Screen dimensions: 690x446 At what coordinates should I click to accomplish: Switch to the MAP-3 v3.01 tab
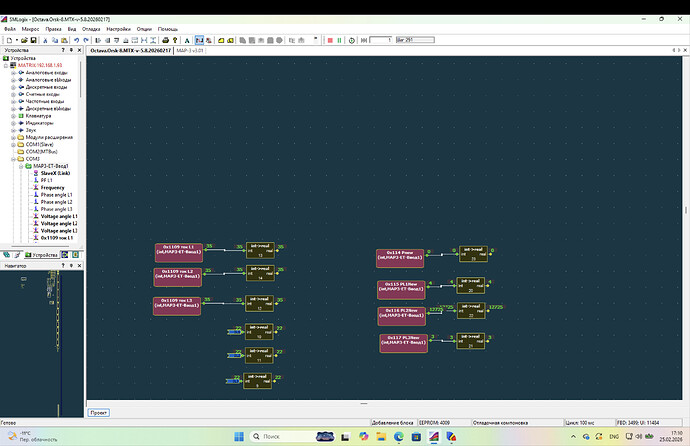[x=190, y=49]
